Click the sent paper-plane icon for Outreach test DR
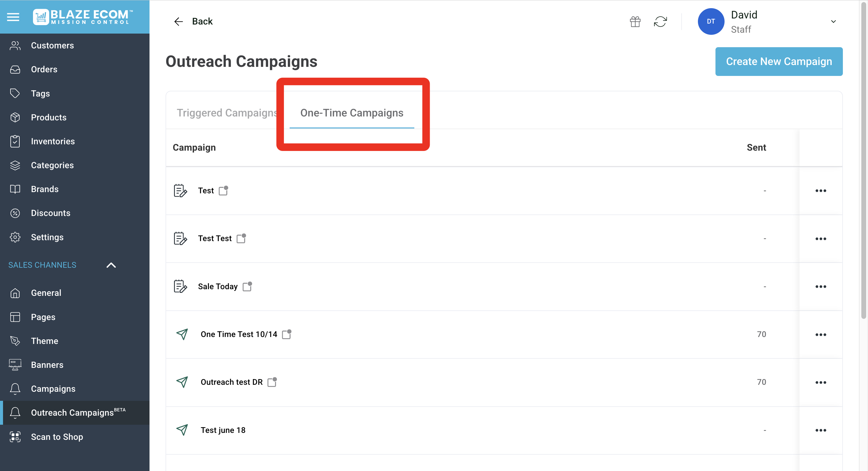Viewport: 868px width, 471px height. tap(182, 382)
